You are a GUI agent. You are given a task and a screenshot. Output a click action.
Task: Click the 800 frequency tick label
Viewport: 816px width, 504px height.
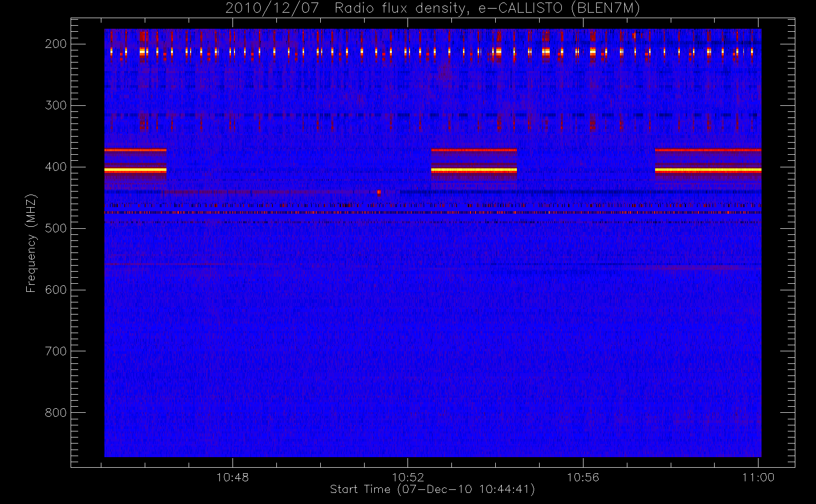56,413
